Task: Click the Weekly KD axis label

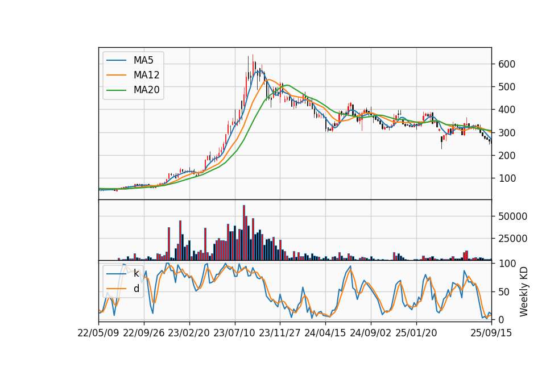Action: (524, 292)
